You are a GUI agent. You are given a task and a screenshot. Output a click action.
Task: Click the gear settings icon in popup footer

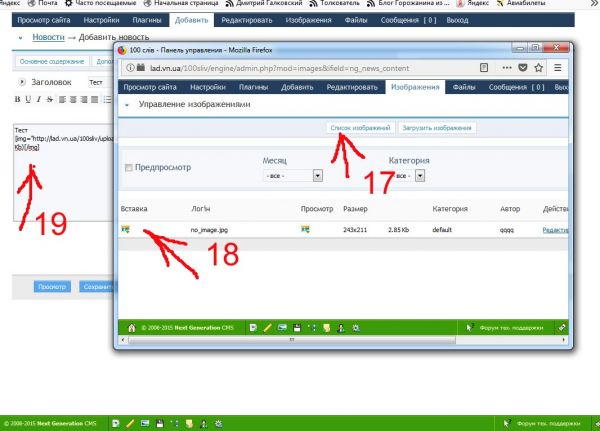click(356, 328)
